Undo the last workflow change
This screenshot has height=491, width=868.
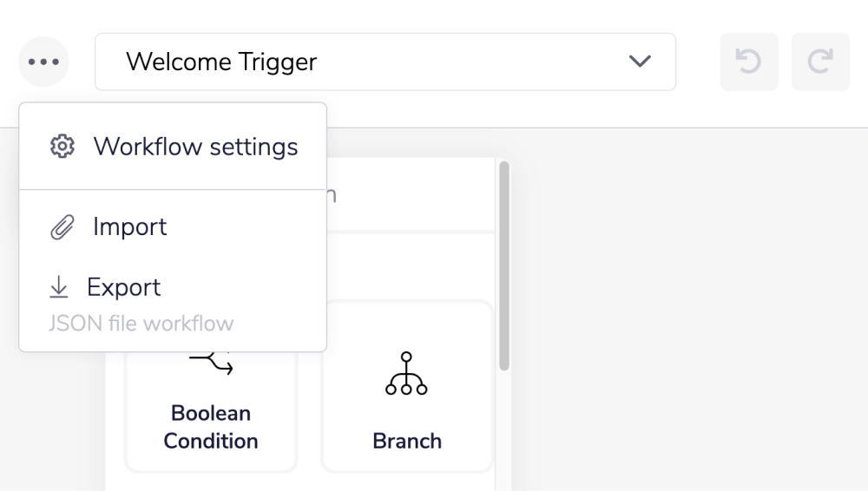point(748,62)
